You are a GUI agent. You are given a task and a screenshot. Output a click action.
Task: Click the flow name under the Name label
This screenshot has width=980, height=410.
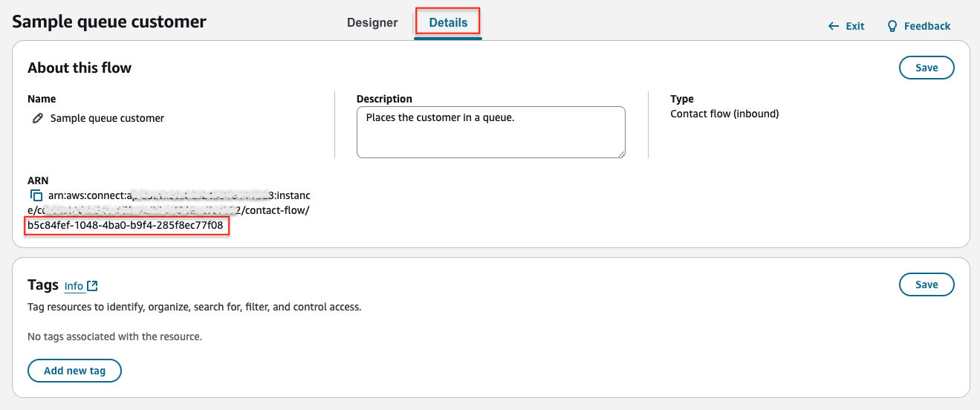[x=107, y=118]
